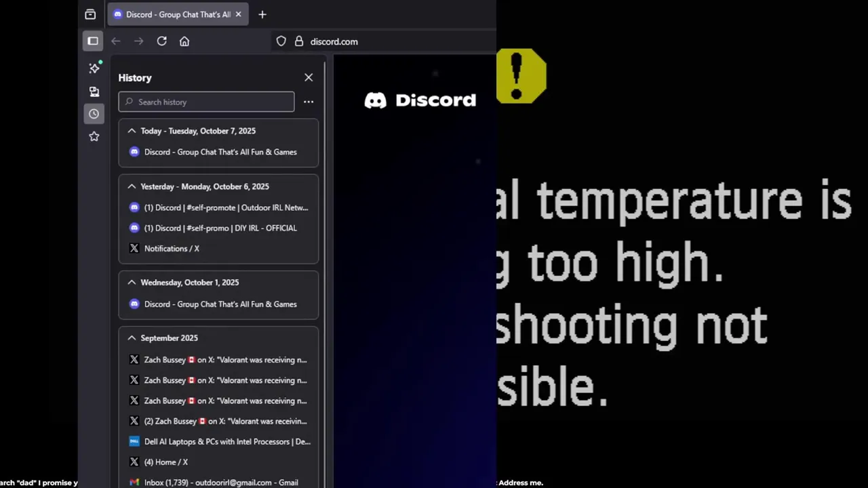Select the Discord - Group Chat browser tab
868x488 pixels.
click(178, 14)
